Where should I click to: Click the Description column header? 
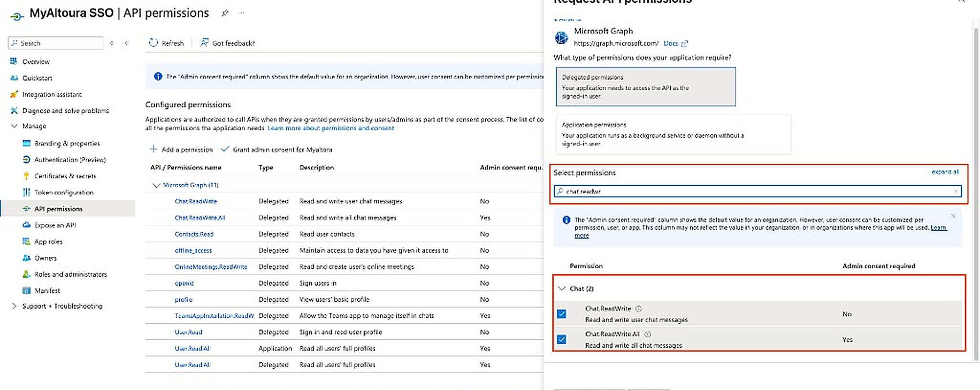coord(316,167)
